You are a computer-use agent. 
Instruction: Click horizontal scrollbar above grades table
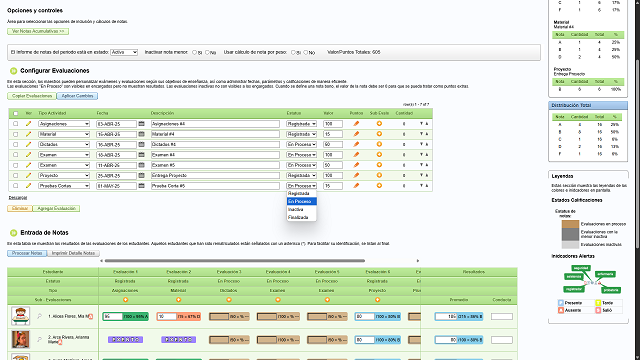(x=235, y=261)
